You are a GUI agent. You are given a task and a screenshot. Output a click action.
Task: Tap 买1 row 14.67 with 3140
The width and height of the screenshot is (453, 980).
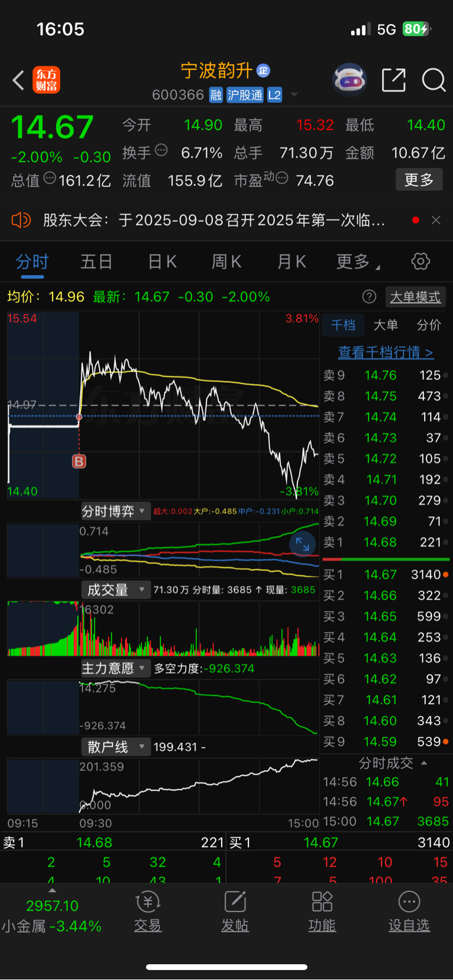click(x=385, y=575)
